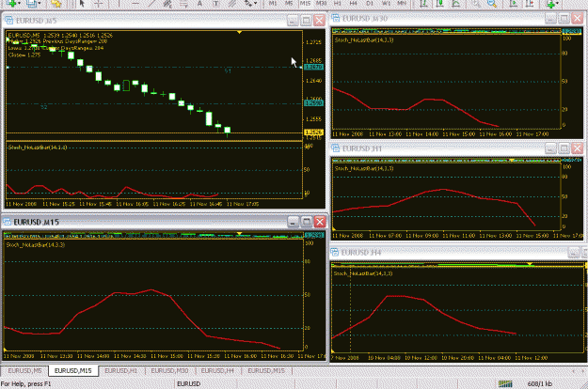This screenshot has height=389, width=588.
Task: Click the 1.2598 price level label
Action: click(x=313, y=103)
